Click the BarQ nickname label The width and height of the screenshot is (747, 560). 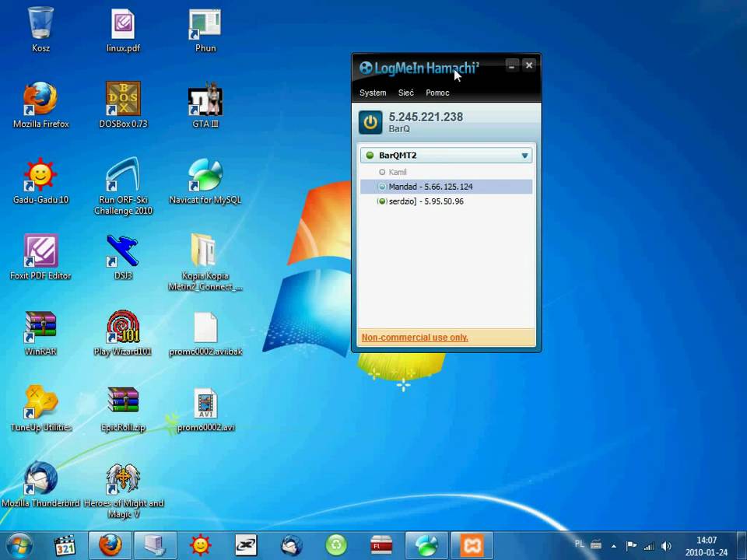pyautogui.click(x=398, y=128)
